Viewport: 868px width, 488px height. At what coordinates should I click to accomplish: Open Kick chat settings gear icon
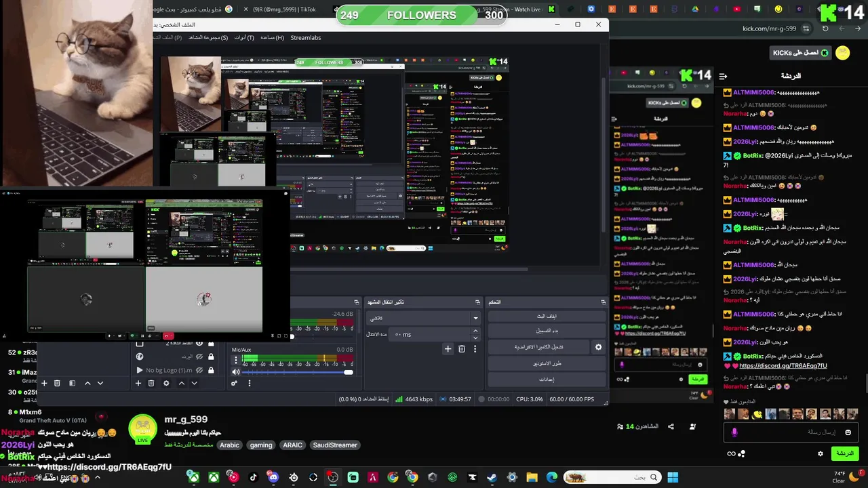click(821, 453)
